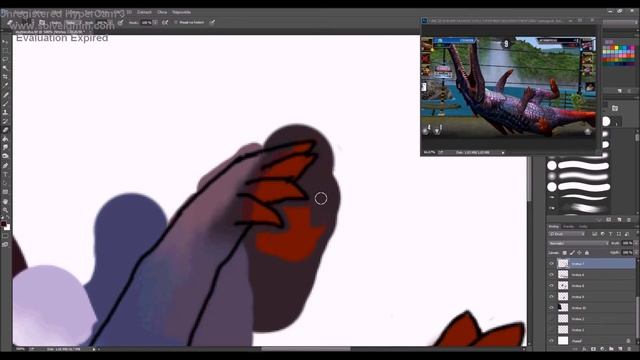Enable the airbrush build-up option
640x360 pixels.
pyautogui.click(x=165, y=22)
